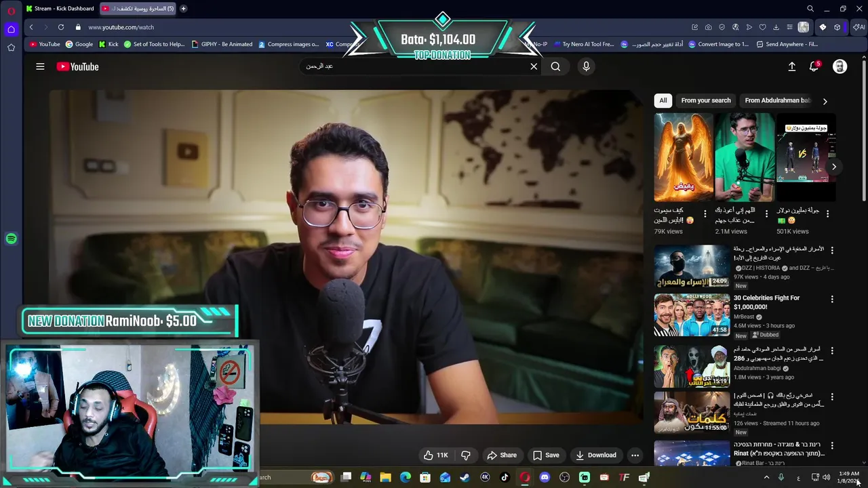The height and width of the screenshot is (488, 868).
Task: Start voice search with the microphone icon
Action: (587, 66)
